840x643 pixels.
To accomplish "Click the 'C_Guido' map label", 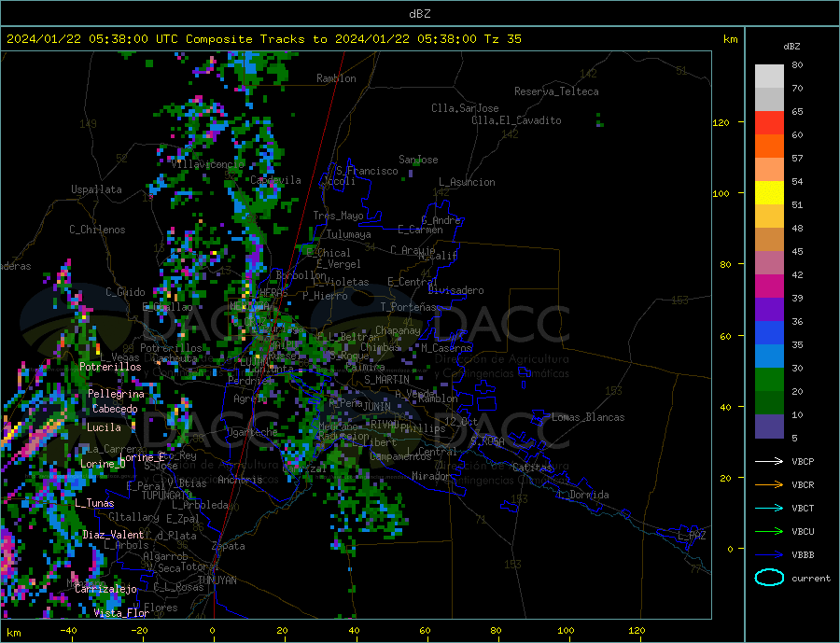I will pos(125,292).
